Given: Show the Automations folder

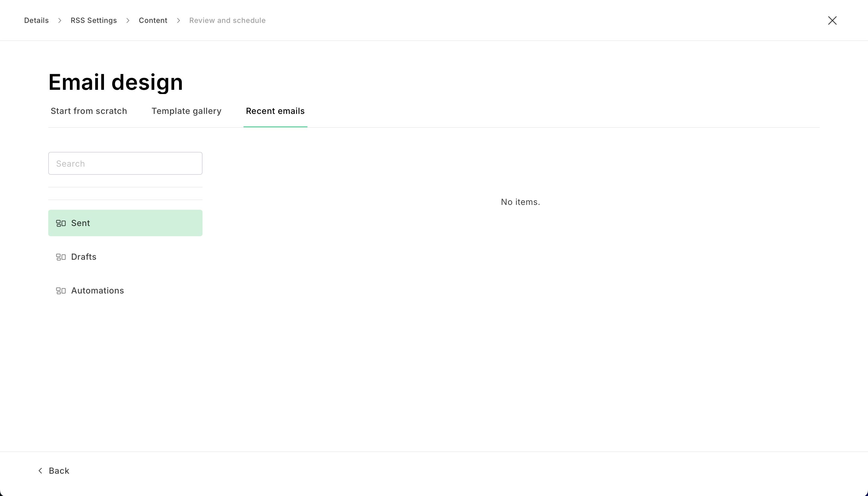Looking at the screenshot, I should point(125,290).
